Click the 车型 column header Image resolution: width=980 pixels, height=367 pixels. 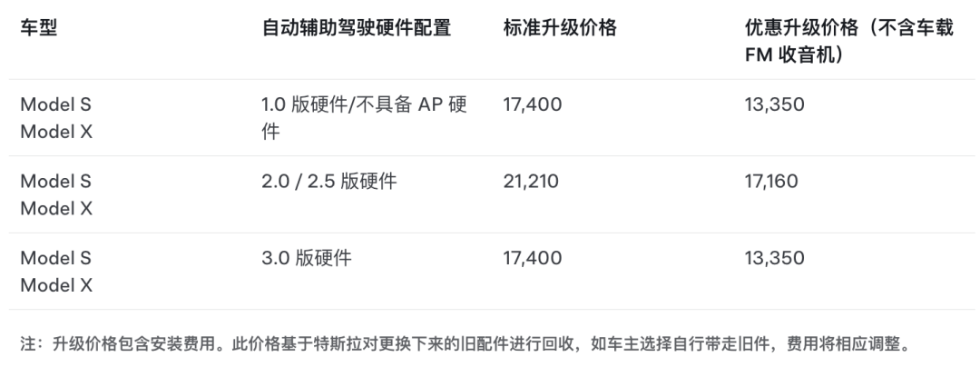[x=39, y=28]
